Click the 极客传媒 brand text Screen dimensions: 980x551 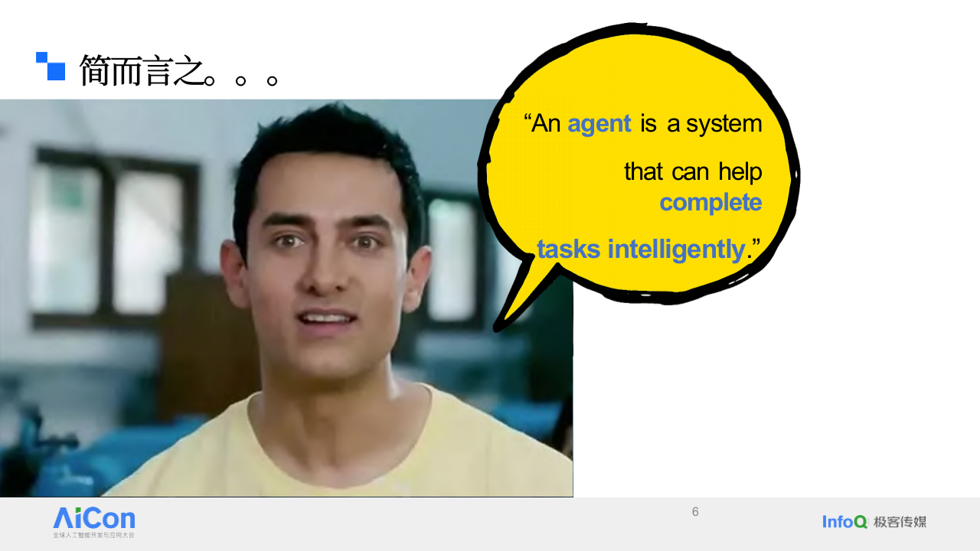click(x=900, y=522)
